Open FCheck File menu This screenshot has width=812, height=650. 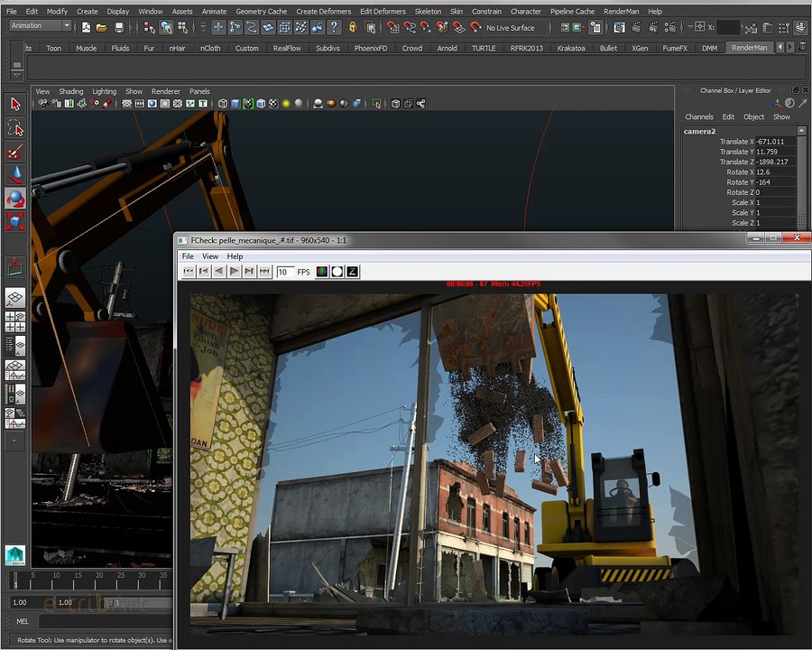(188, 256)
